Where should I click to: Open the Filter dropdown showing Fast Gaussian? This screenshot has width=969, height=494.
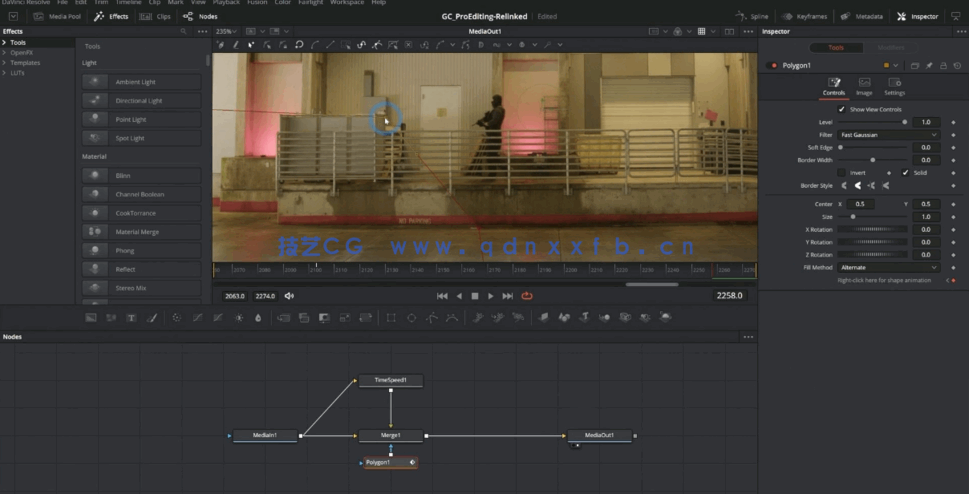click(888, 135)
